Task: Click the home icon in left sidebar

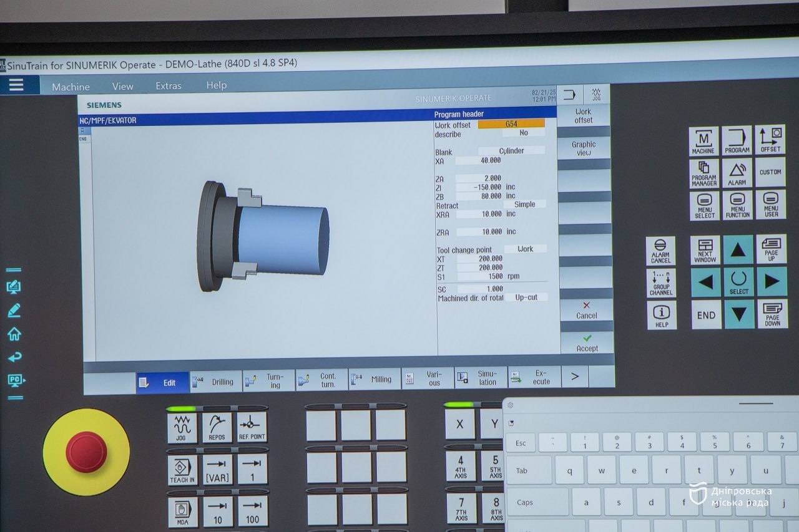Action: click(14, 334)
